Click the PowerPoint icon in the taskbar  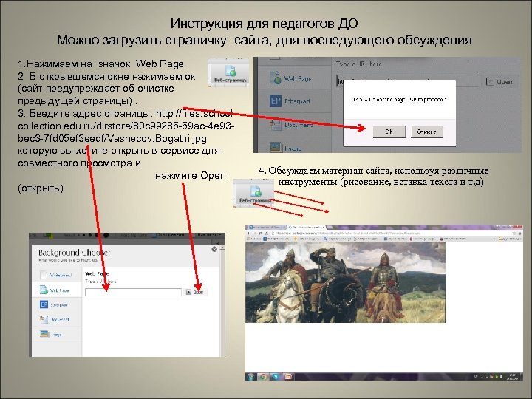[288, 376]
